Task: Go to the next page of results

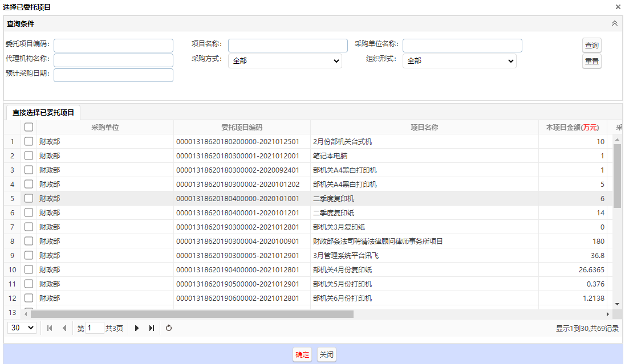Action: 137,328
